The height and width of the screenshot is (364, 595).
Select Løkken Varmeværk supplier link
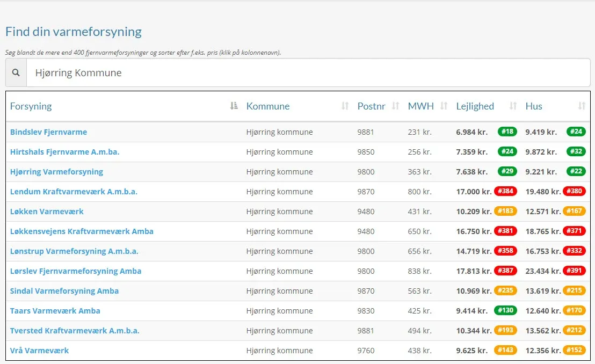point(47,212)
